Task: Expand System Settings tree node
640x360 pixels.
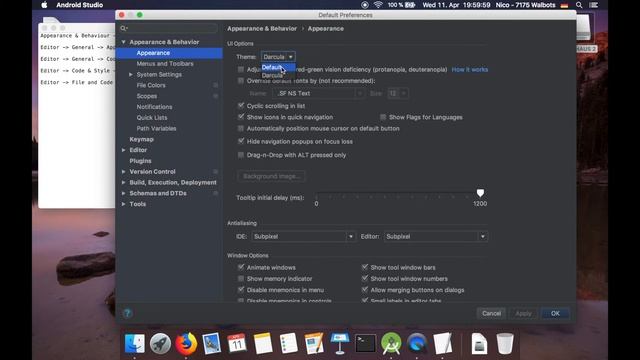Action: (131, 75)
